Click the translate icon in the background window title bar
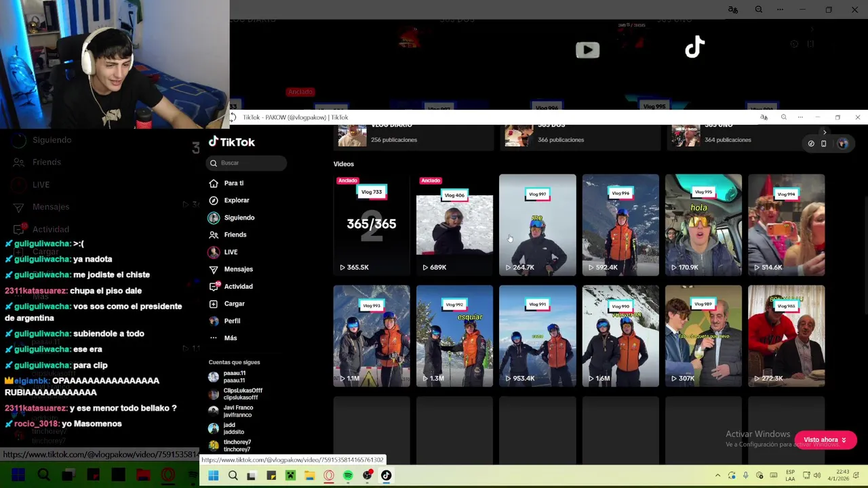 coord(732,9)
